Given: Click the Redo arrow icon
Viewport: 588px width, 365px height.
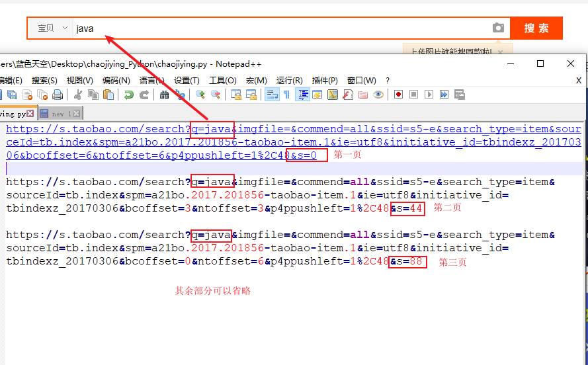Looking at the screenshot, I should pyautogui.click(x=144, y=95).
